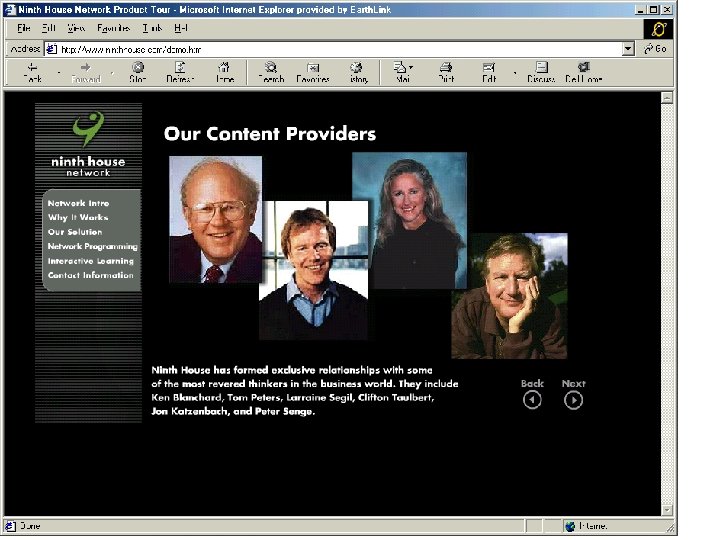Image resolution: width=720 pixels, height=540 pixels.
Task: Open the View menu
Action: click(76, 28)
